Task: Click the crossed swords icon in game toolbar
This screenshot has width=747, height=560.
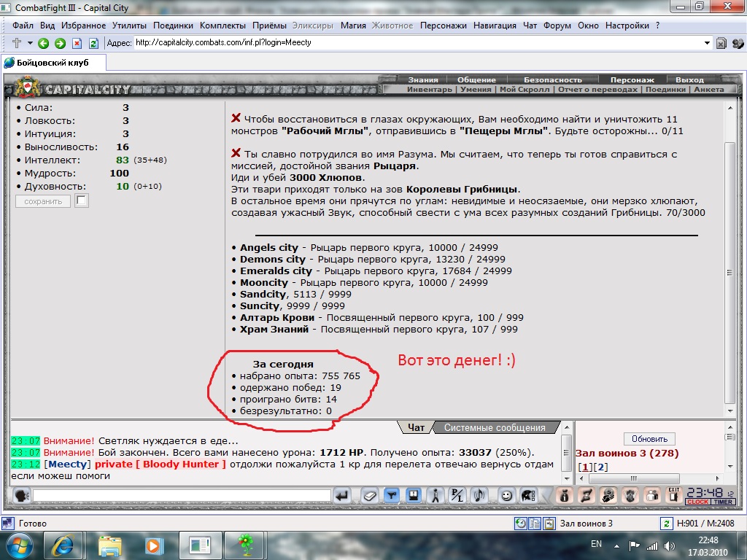Action: click(x=587, y=496)
